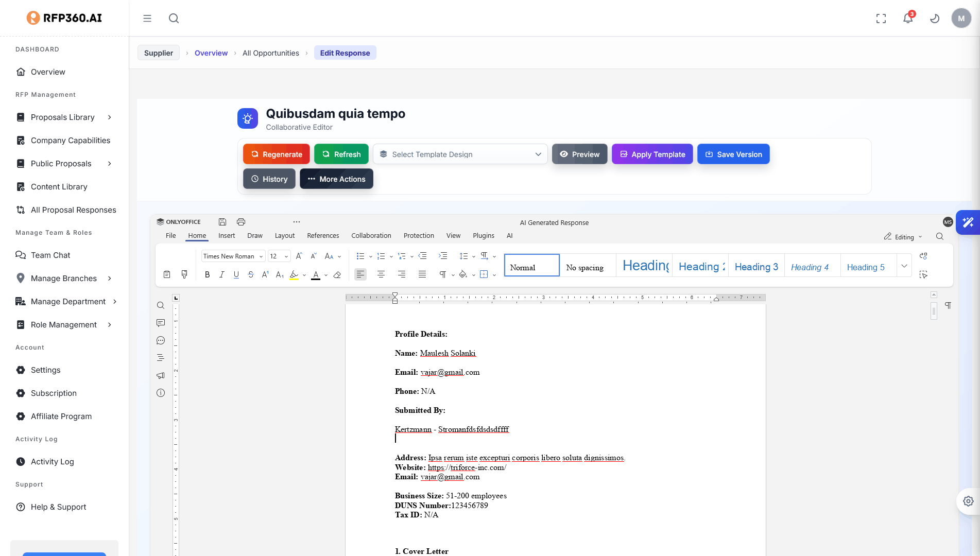Expand the Proposals Library sidebar item
Viewport: 980px width, 556px height.
(109, 117)
